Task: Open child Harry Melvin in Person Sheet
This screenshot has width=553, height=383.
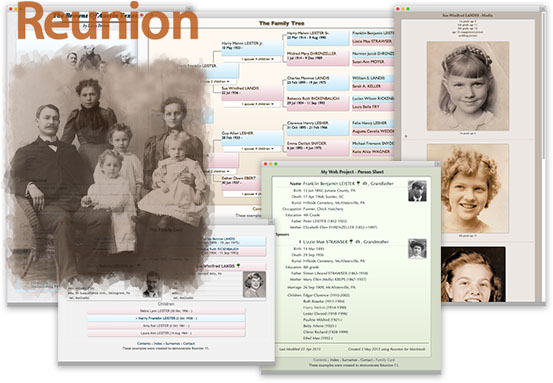Action: click(324, 308)
